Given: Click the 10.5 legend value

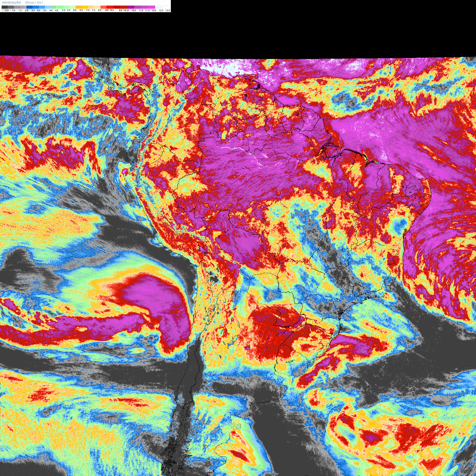Looking at the screenshot, I should [x=134, y=10].
